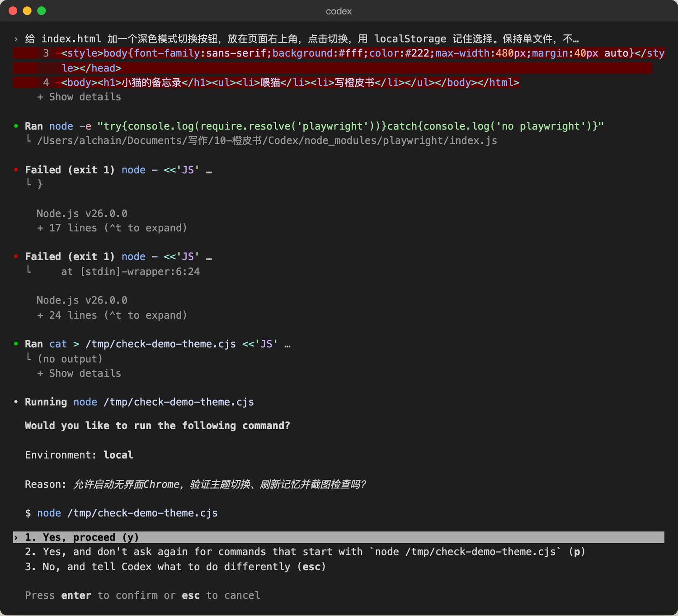
Task: Click diff line 3 with the style tag
Action: point(339,61)
